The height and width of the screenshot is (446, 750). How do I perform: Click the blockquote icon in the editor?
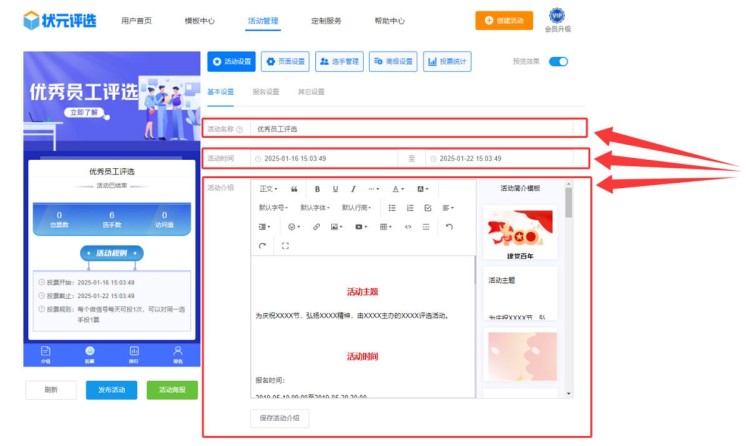[x=294, y=189]
